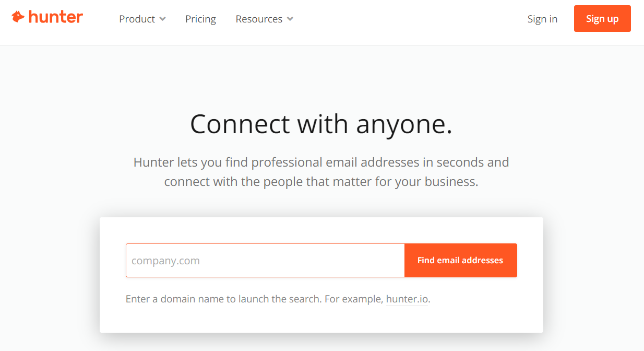
Task: Expand the chevron arrow next to Product
Action: point(162,19)
